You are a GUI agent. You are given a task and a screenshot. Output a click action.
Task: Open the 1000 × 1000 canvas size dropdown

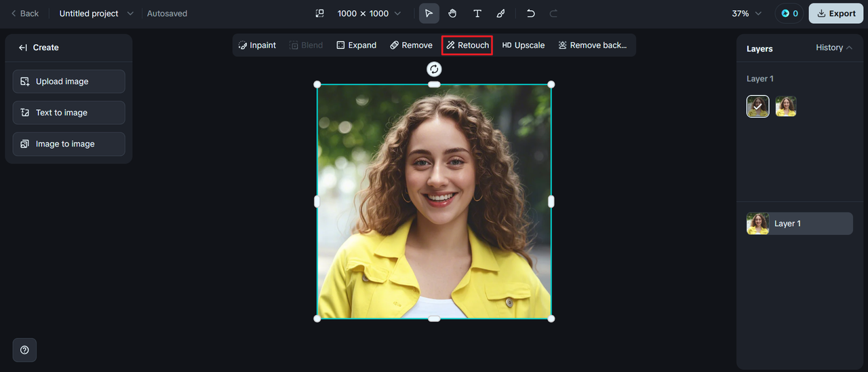369,14
